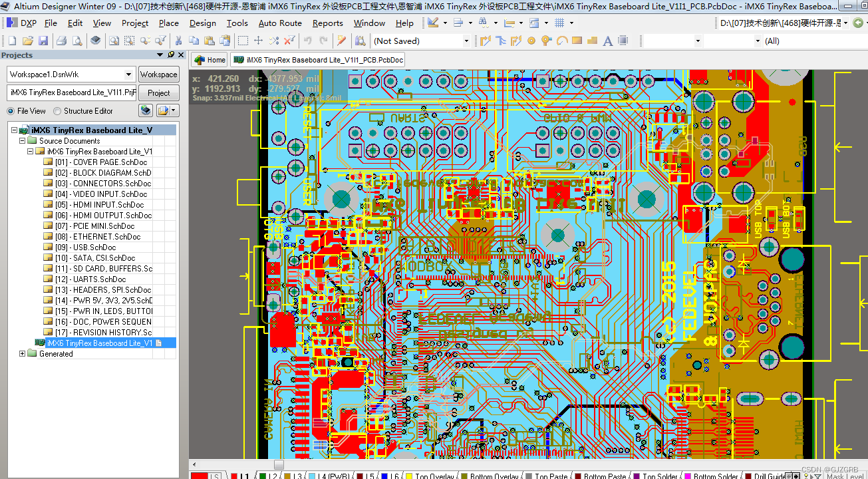Collapse the Source Documents folder
868x479 pixels.
[22, 140]
